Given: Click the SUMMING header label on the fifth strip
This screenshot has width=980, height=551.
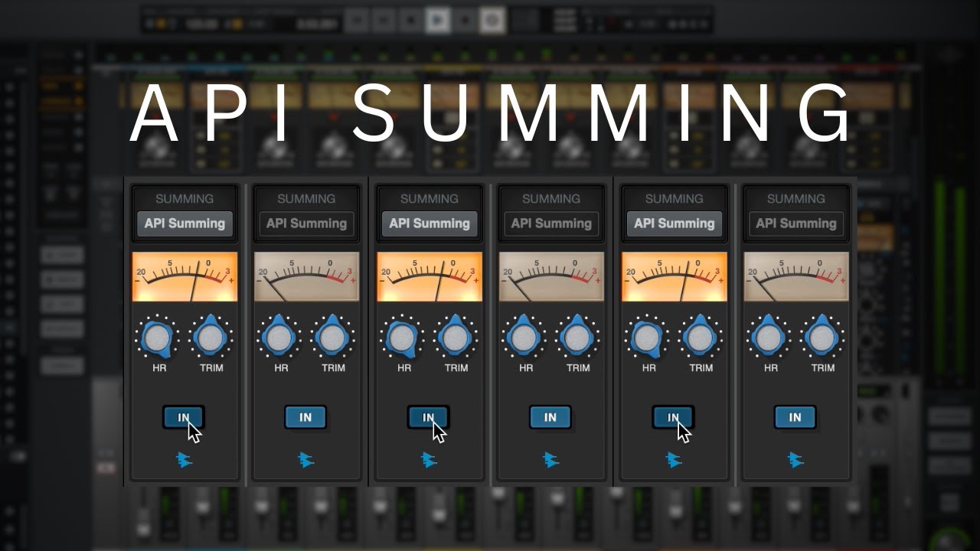Looking at the screenshot, I should click(x=675, y=199).
